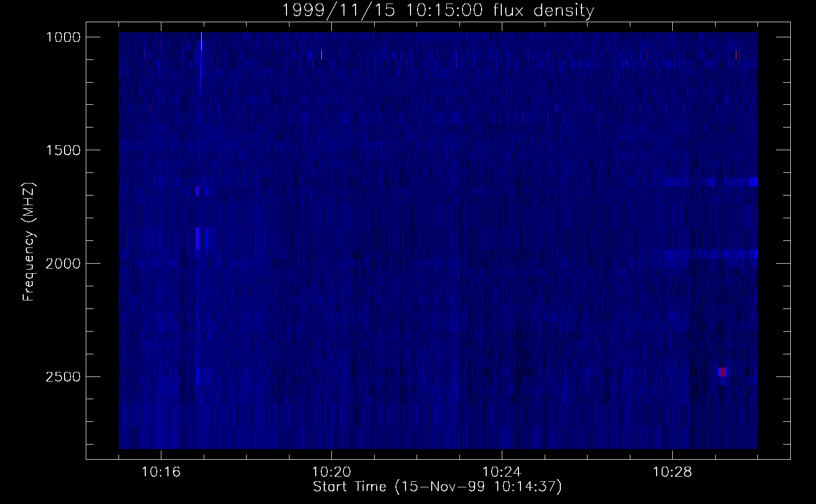Click the red burst spot near 2500 MHz

click(x=722, y=372)
